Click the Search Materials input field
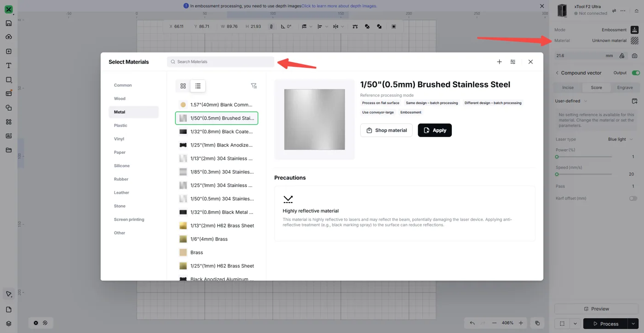The image size is (644, 333). pyautogui.click(x=221, y=62)
